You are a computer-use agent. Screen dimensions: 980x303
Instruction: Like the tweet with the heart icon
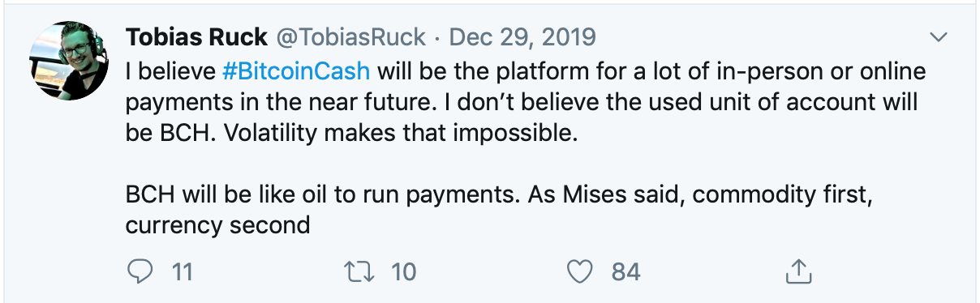(x=580, y=271)
